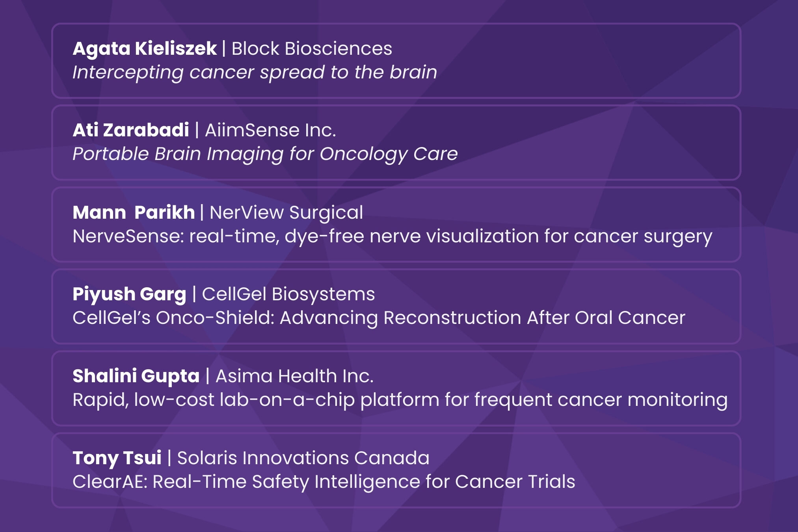Select the CellGel Biosystems company label
The height and width of the screenshot is (532, 798).
pyautogui.click(x=288, y=294)
